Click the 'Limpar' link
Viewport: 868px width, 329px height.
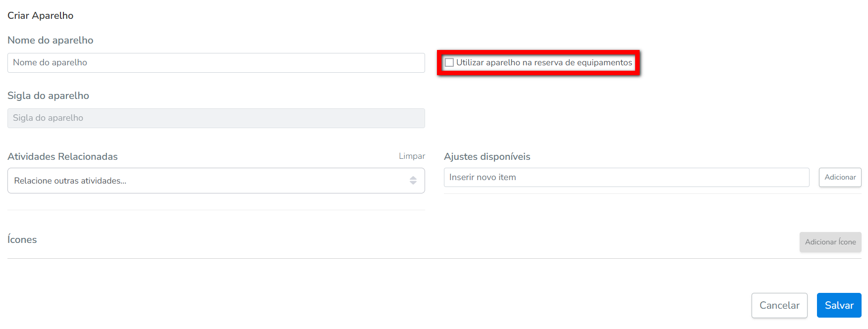412,156
